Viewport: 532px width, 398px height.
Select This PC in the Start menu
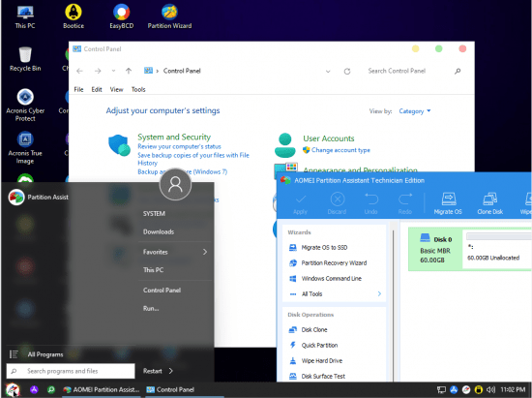coord(154,270)
